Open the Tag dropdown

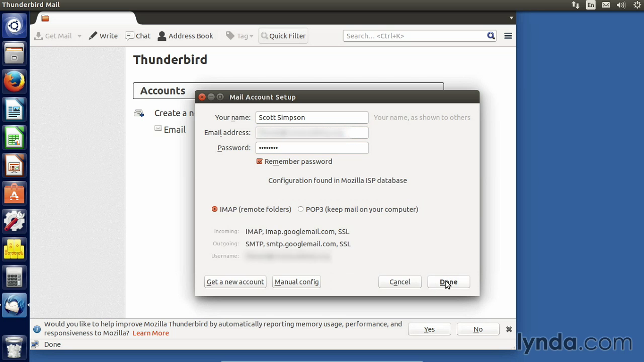pos(239,36)
